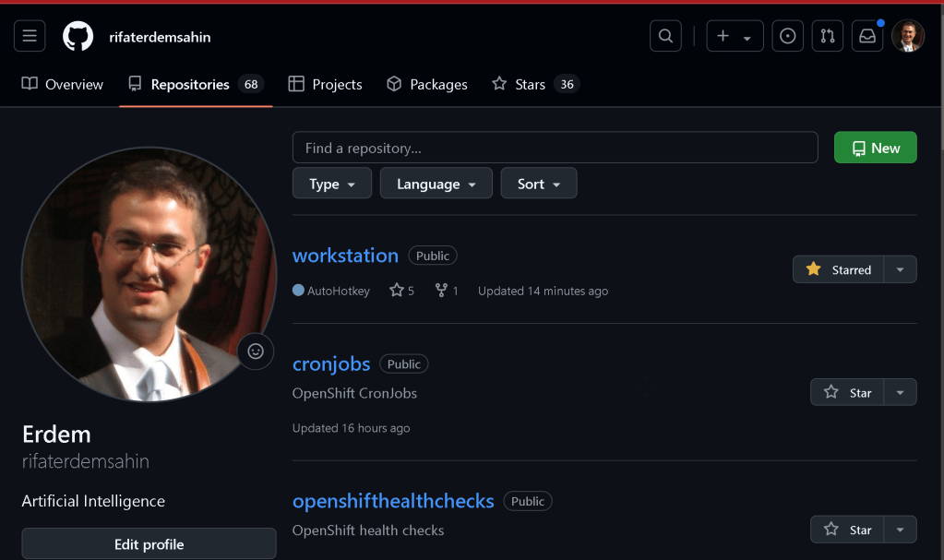Click the Edit profile button

[x=149, y=544]
